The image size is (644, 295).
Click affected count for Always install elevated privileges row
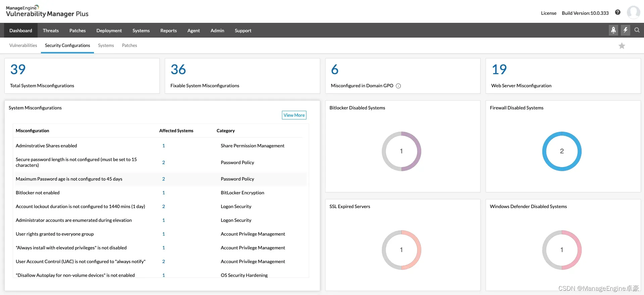click(x=163, y=248)
